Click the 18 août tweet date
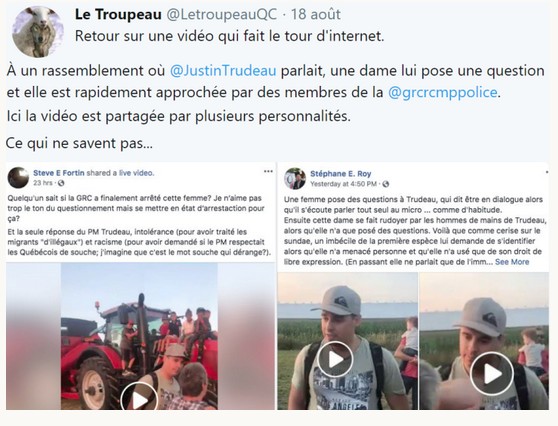Screen dimensions: 558x426 316,15
